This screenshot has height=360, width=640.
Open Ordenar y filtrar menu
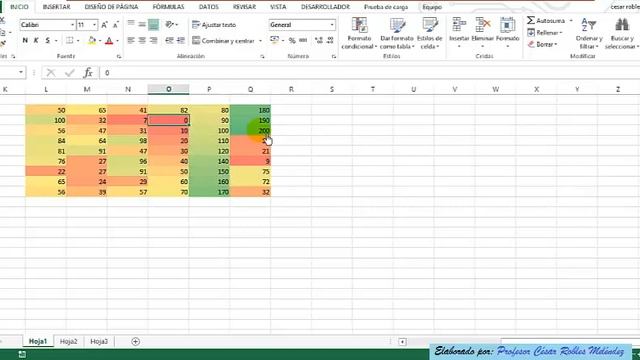[x=589, y=33]
